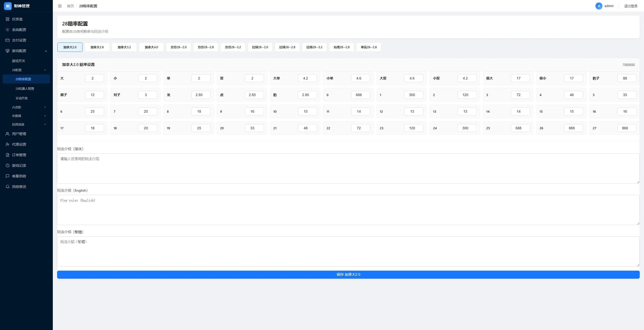Focus the number 5 odds input
644x330 pixels.
coord(627,95)
